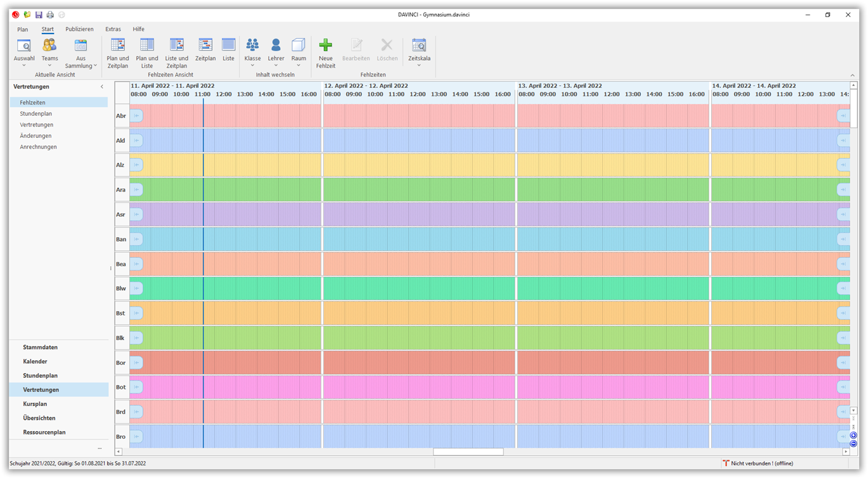Image resolution: width=868 pixels, height=478 pixels.
Task: Open the Publizieren ribbon tab
Action: click(x=79, y=29)
